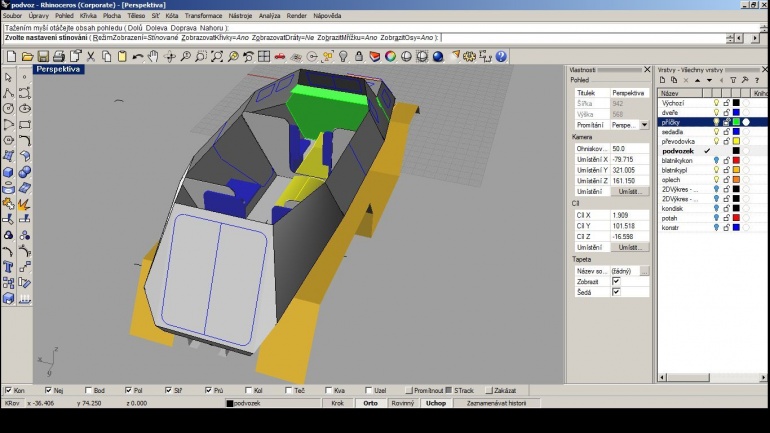This screenshot has width=770, height=433.
Task: Open options with the gear icon
Action: click(469, 56)
